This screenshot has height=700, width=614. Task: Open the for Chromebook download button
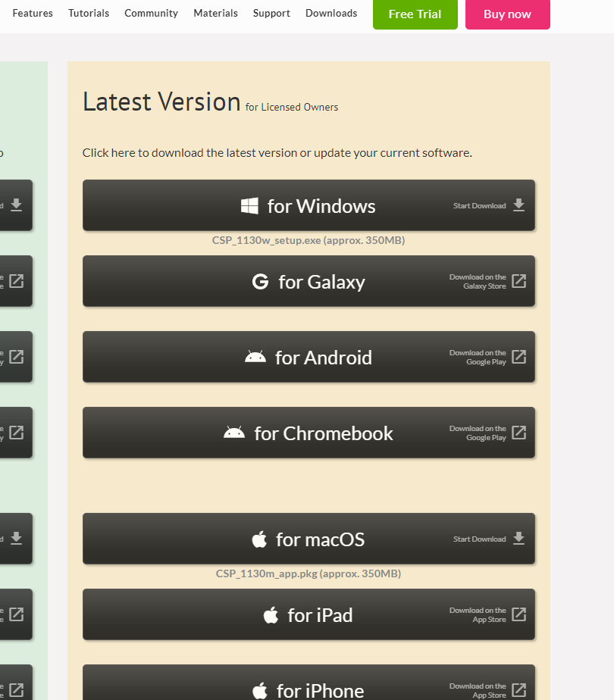point(309,433)
